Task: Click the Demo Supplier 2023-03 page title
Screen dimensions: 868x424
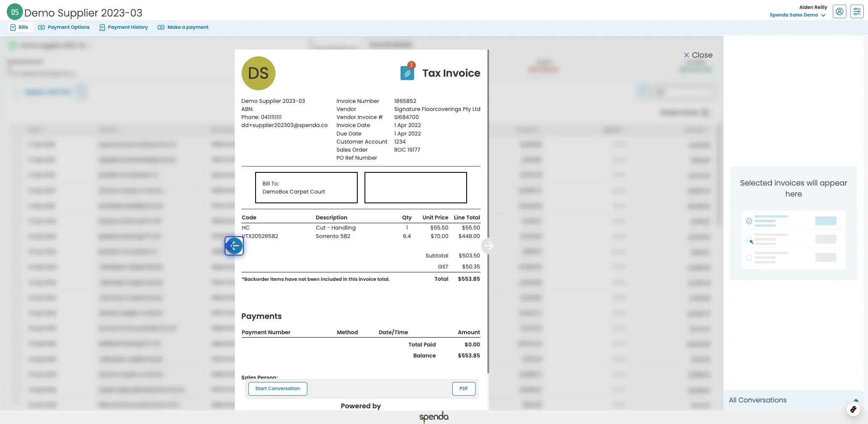Action: tap(83, 13)
